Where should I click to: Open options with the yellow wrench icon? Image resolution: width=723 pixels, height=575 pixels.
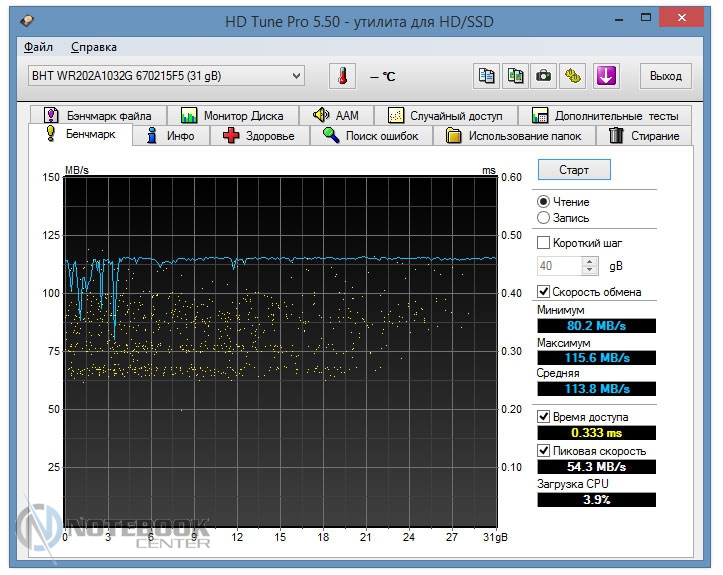click(573, 76)
